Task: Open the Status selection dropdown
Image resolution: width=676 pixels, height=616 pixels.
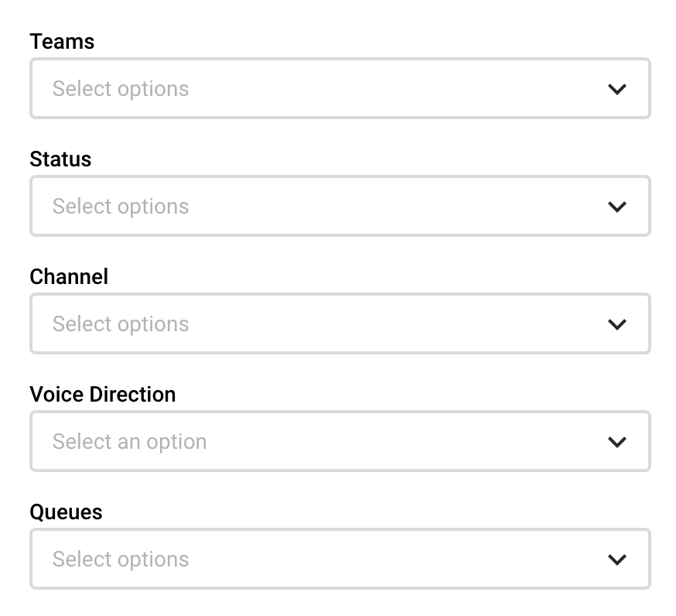Action: point(340,206)
